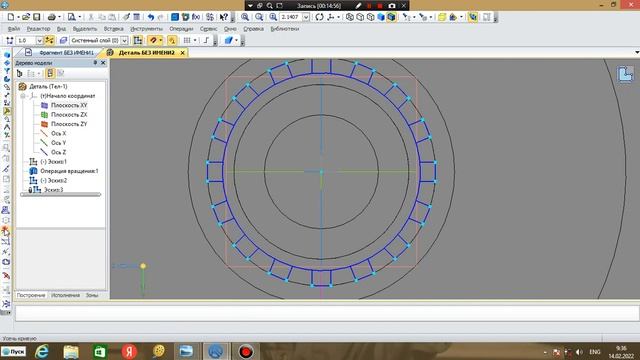
Task: Switch to Исполнения tab
Action: [x=65, y=295]
